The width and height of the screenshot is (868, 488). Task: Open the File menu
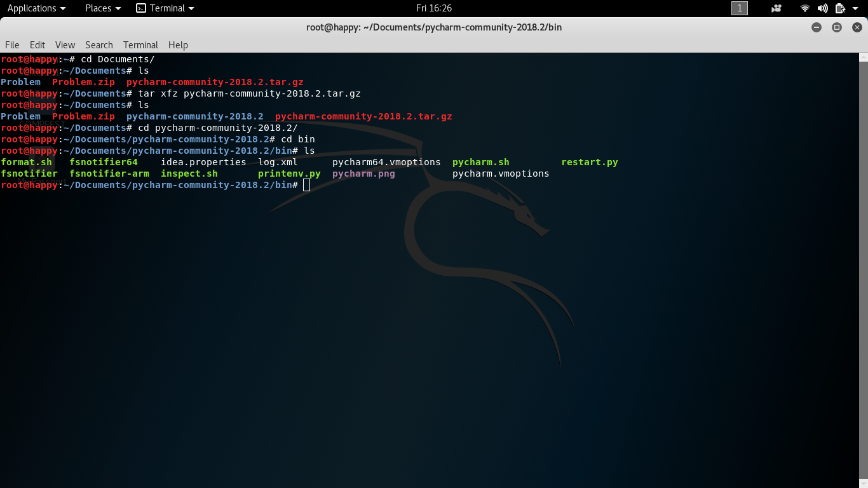12,45
